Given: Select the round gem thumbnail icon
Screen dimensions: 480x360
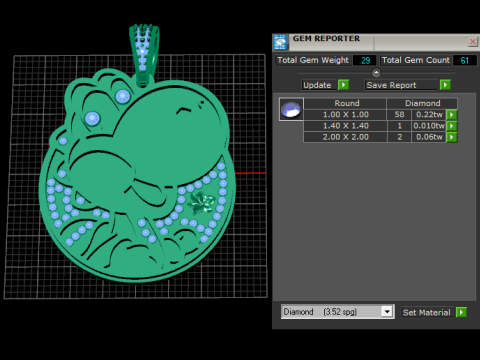Looking at the screenshot, I should pos(291,109).
